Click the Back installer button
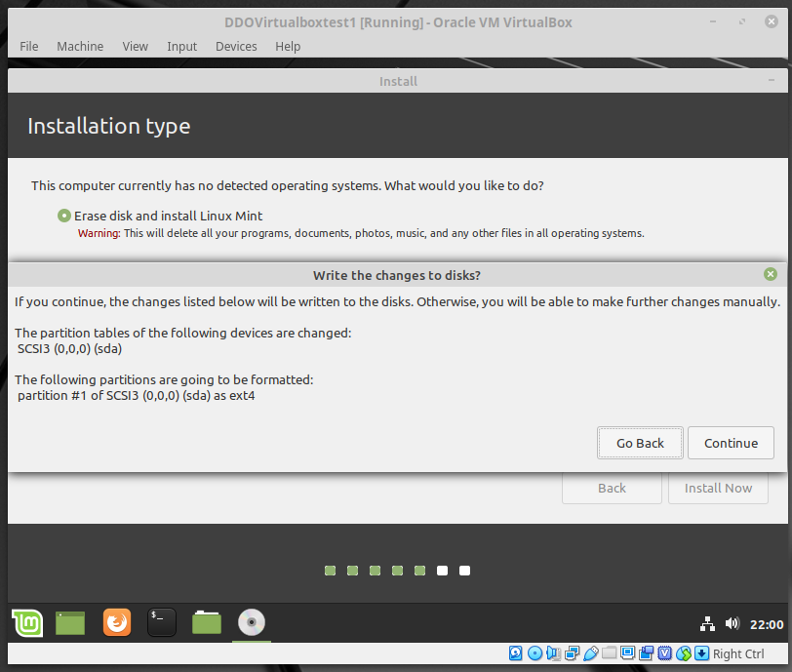 (x=612, y=488)
